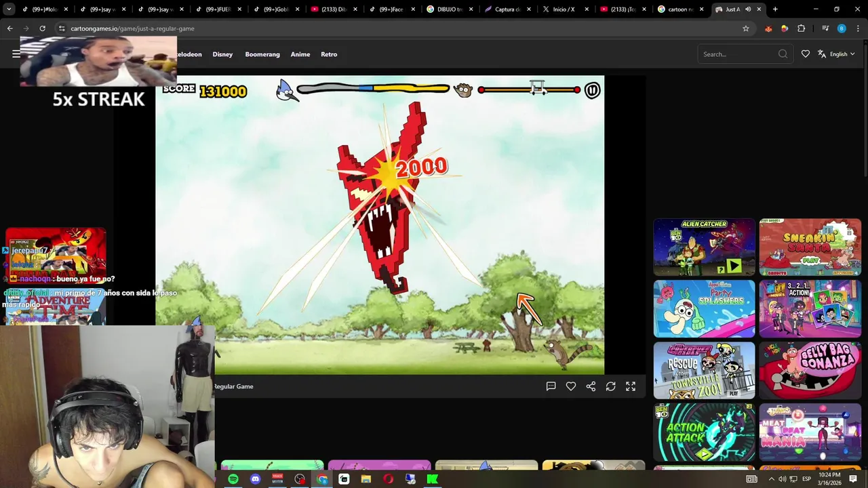Open the Sneakin Santa game thumbnail
Image resolution: width=868 pixels, height=488 pixels.
pyautogui.click(x=810, y=247)
